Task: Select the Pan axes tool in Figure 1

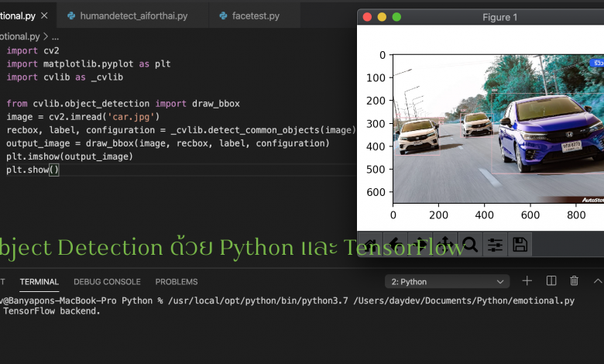Action: 445,245
